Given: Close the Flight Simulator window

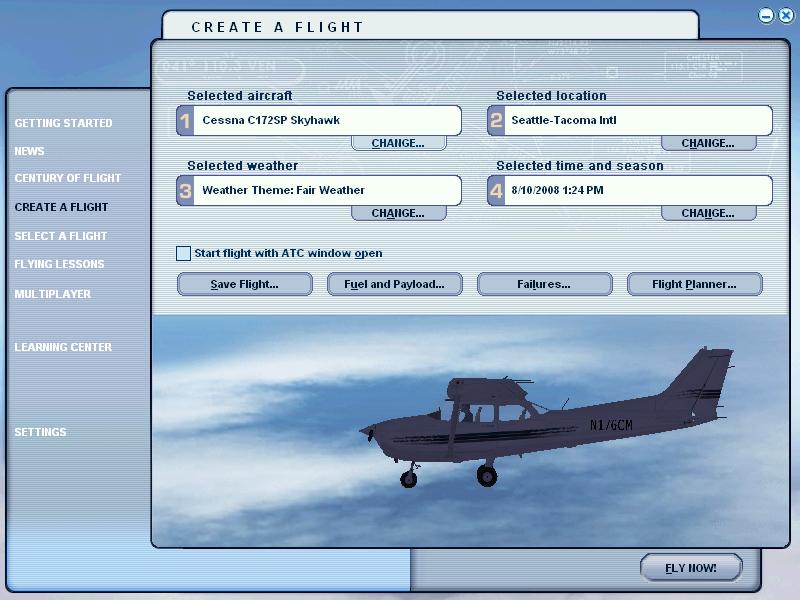Looking at the screenshot, I should click(x=786, y=16).
